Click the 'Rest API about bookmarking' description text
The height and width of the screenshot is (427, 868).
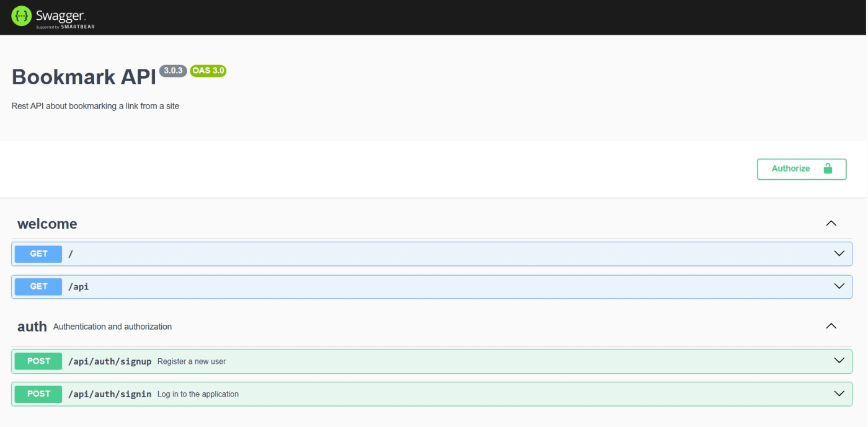(95, 106)
